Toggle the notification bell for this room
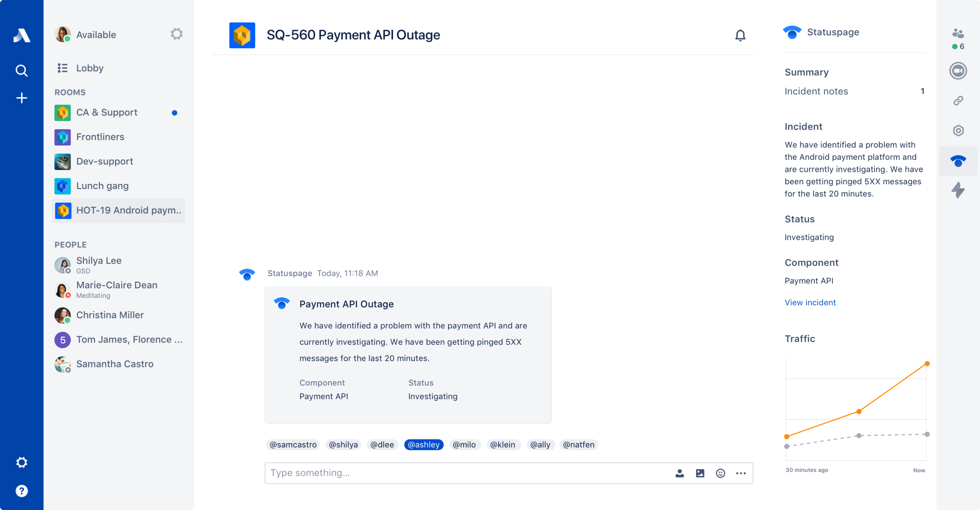 click(740, 36)
